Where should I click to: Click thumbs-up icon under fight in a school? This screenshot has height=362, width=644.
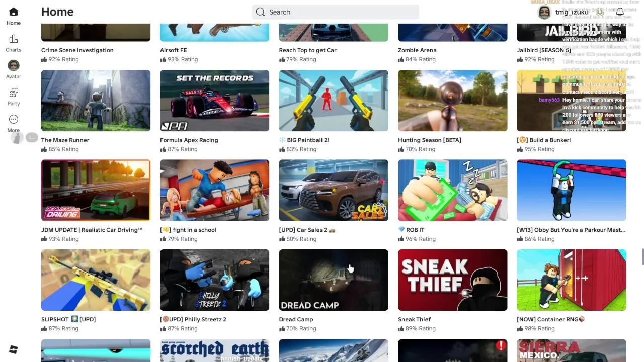click(x=163, y=239)
